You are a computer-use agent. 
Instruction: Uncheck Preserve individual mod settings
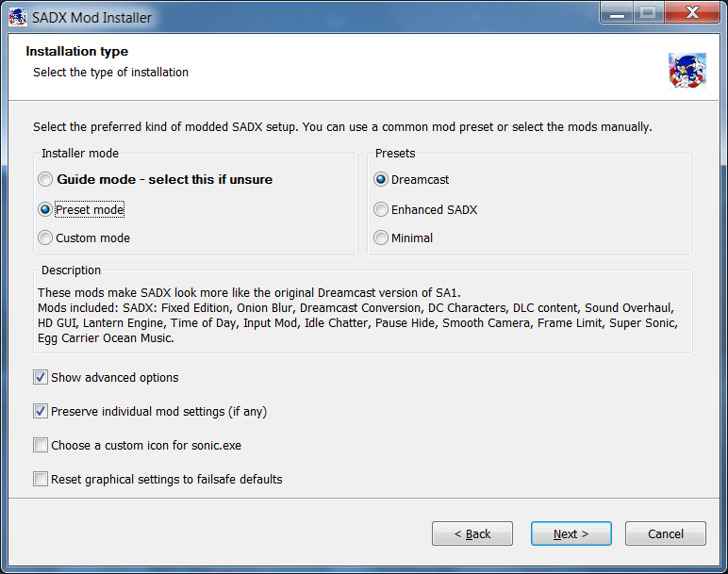pos(41,411)
